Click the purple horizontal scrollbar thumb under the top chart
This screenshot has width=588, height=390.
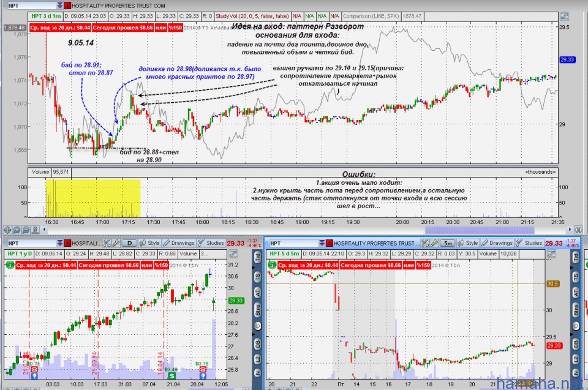pyautogui.click(x=479, y=230)
